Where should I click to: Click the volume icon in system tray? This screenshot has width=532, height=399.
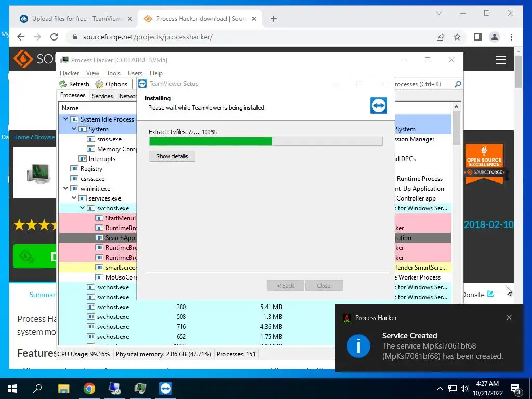(x=464, y=389)
